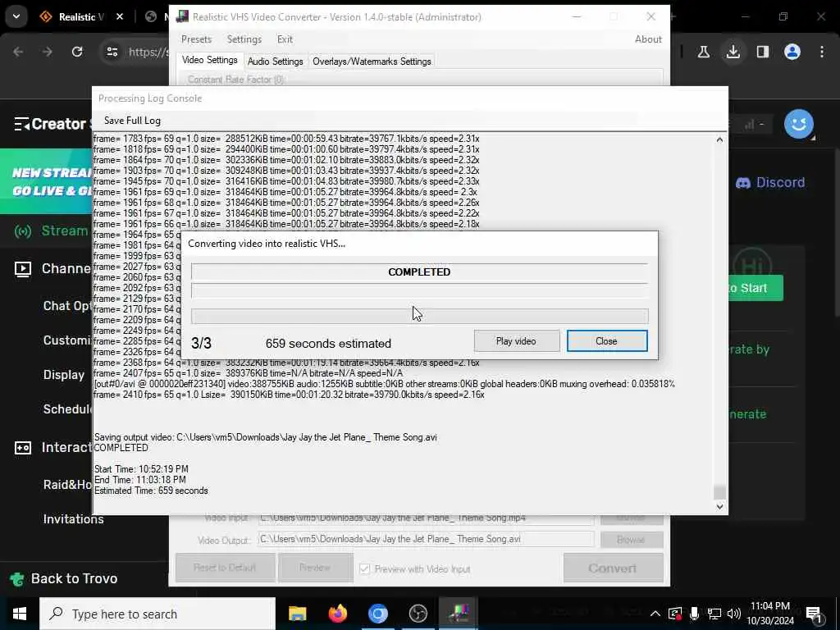Click the COMPLETED progress bar
Viewport: 840px width, 630px height.
419,272
